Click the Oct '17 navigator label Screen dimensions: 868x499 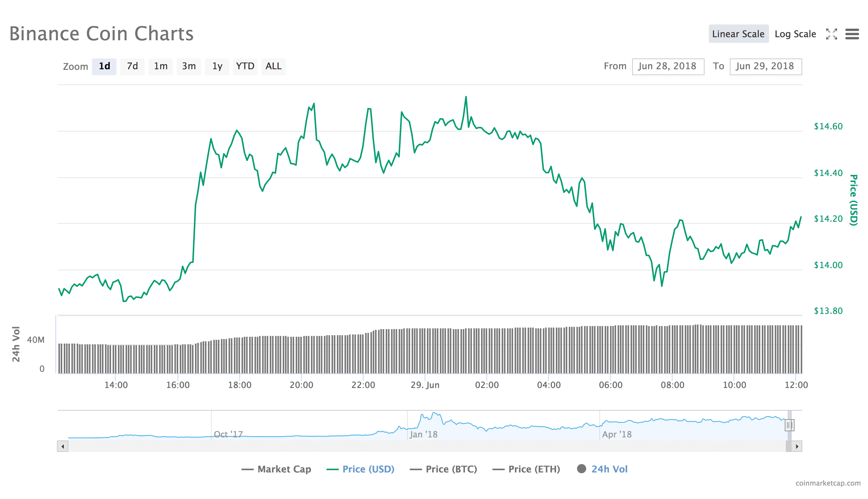[x=228, y=434]
